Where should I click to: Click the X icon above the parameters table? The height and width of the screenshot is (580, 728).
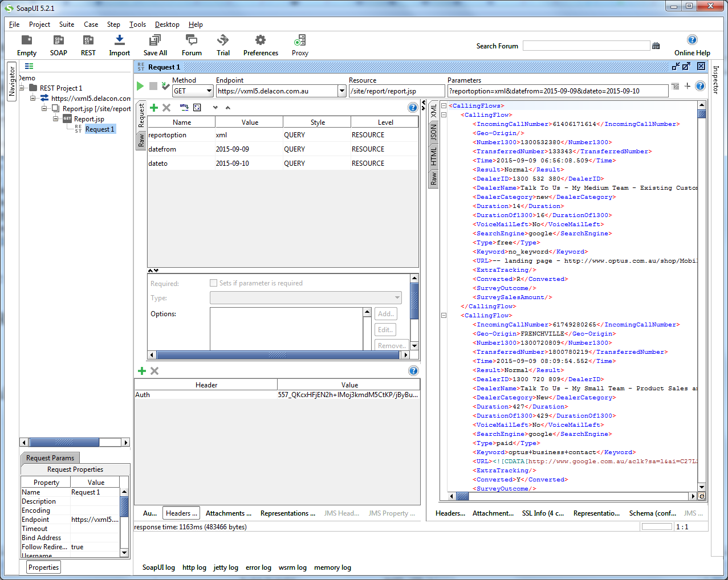tap(166, 108)
